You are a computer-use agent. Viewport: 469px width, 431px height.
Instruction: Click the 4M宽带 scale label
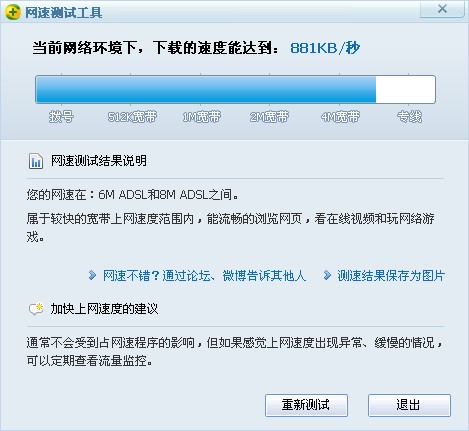pyautogui.click(x=340, y=117)
